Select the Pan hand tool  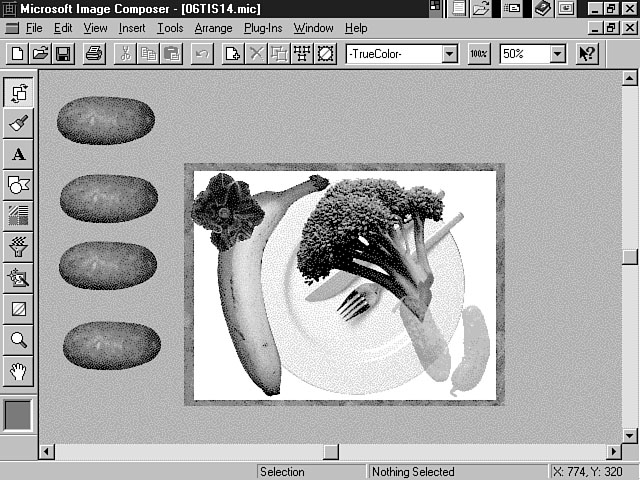pos(19,371)
